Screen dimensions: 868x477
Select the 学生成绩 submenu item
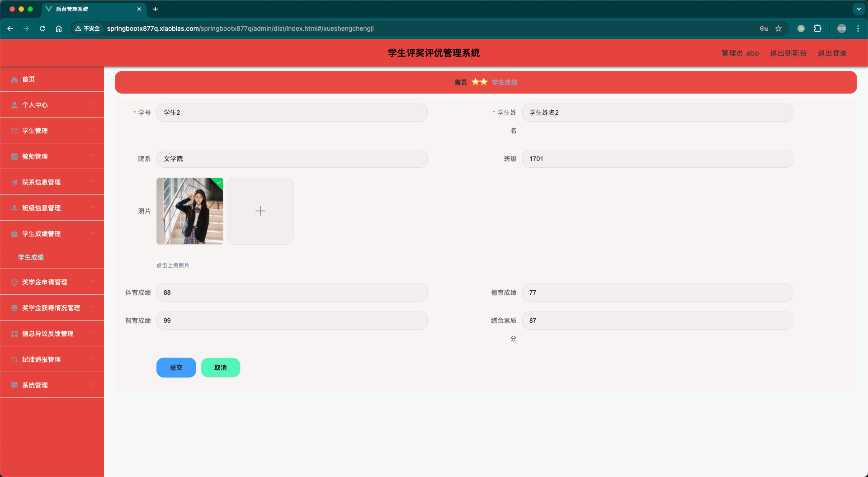[x=31, y=257]
